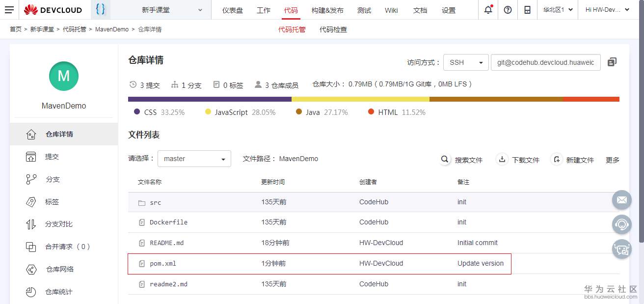Open 合并请求 from the left sidebar

click(62, 247)
